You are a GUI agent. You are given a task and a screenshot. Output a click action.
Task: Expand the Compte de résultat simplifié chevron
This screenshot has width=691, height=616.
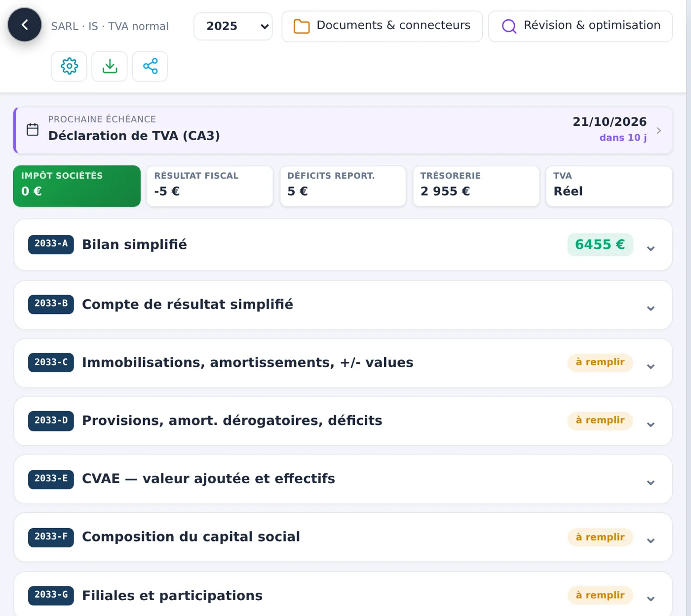coord(651,308)
